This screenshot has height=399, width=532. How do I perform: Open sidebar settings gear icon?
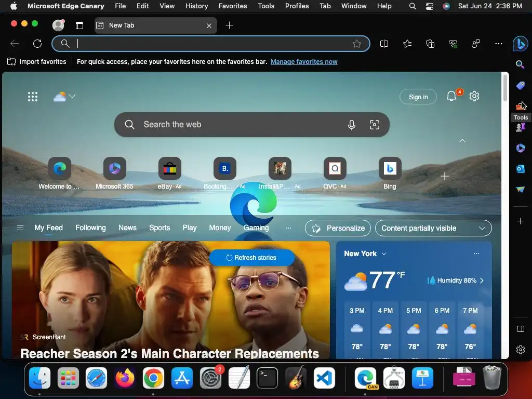coord(520,350)
